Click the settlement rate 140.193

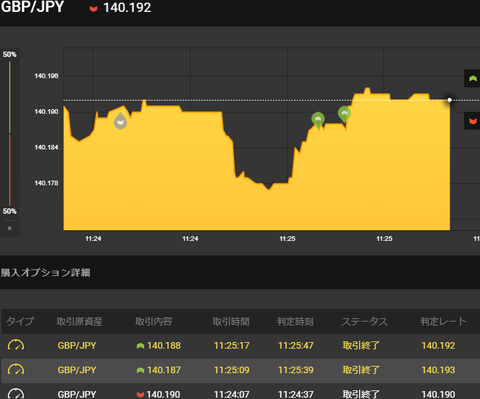438,370
